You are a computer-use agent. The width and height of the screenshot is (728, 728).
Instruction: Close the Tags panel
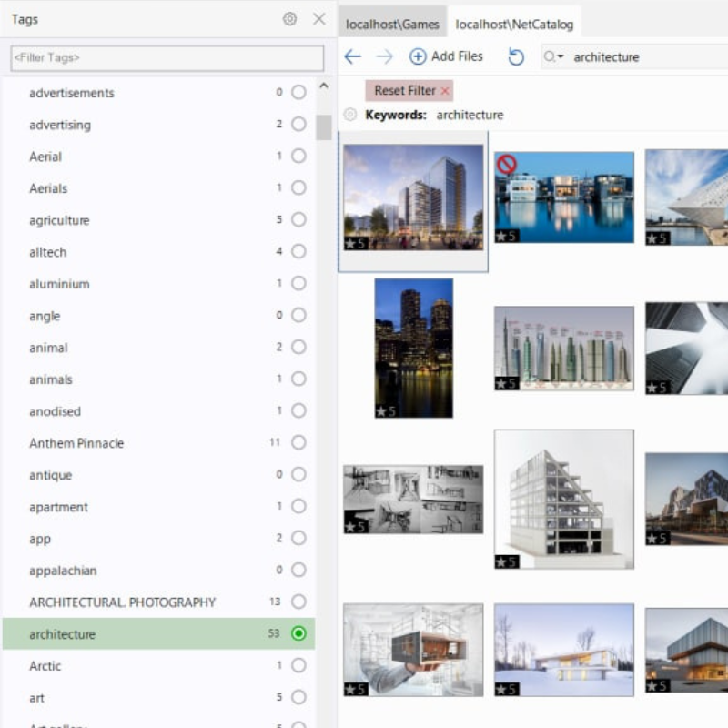318,19
